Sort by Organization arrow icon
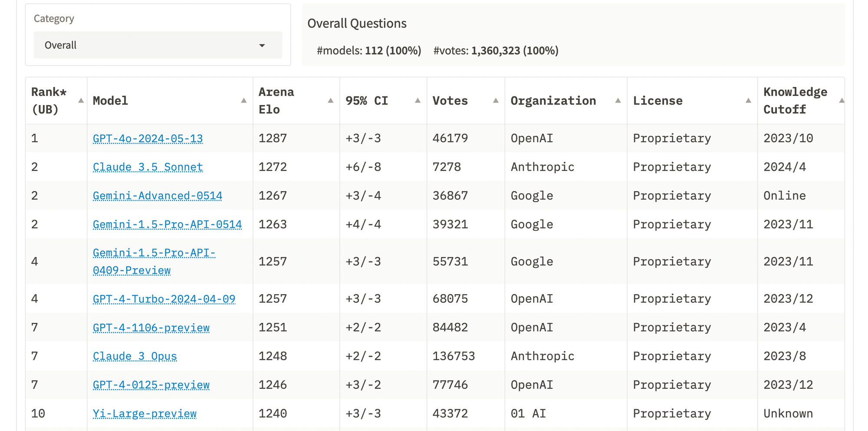The width and height of the screenshot is (868, 431). pos(618,101)
